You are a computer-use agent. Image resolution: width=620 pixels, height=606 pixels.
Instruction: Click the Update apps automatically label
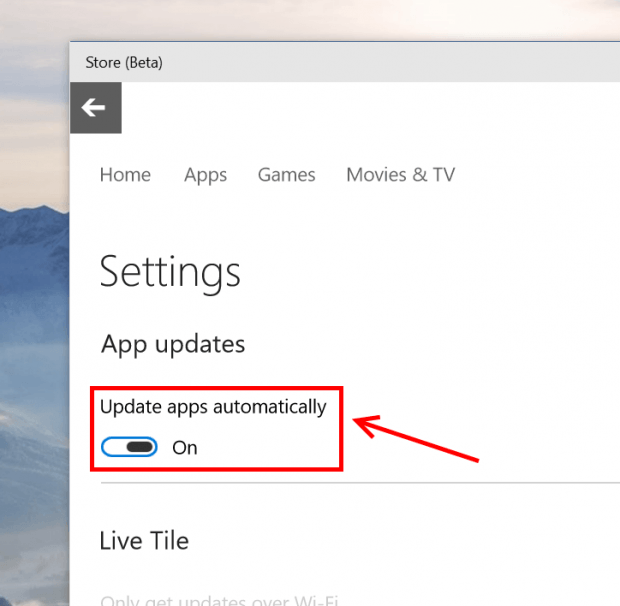coord(213,407)
